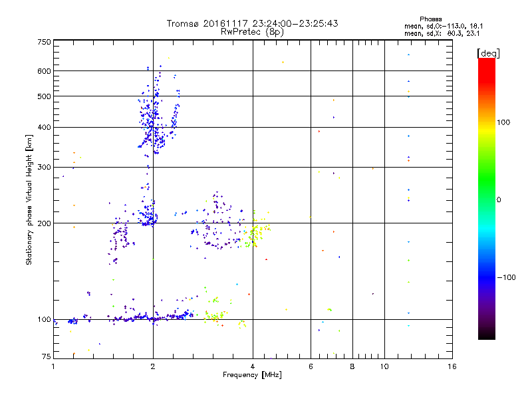Image resolution: width=532 pixels, height=399 pixels.
Task: Click the 'Phases' heading text
Action: tap(430, 19)
